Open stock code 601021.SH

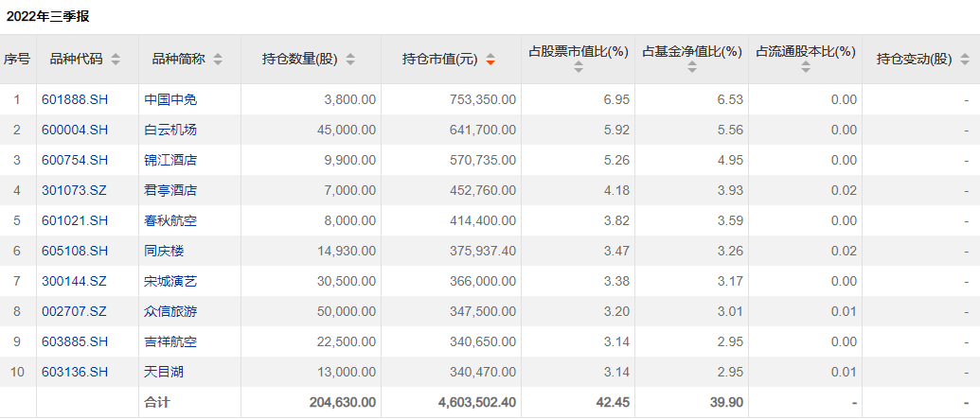[x=75, y=221]
